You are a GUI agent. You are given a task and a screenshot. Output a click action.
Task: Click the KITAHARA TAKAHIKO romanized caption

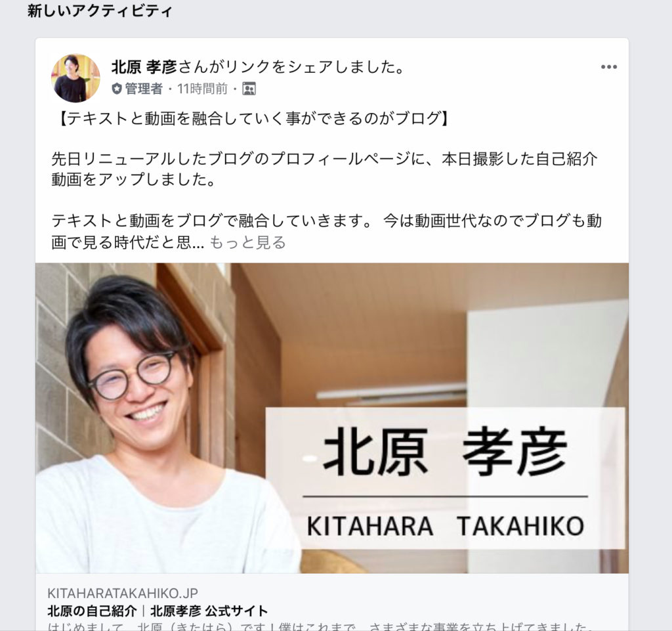446,526
